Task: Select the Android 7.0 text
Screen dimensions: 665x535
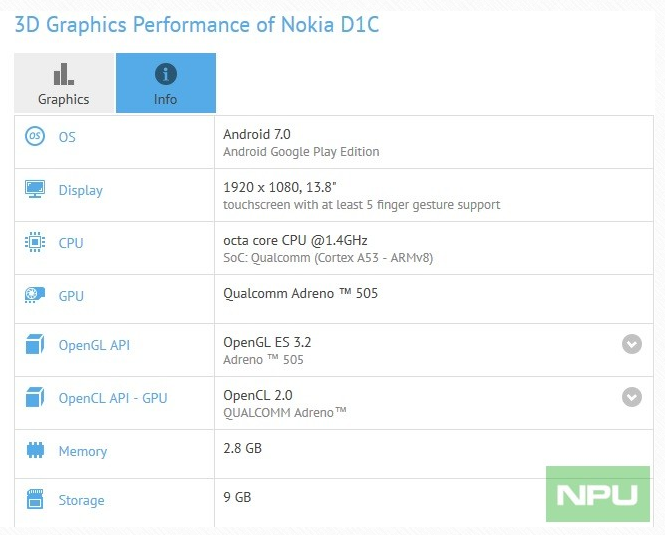Action: click(x=257, y=134)
